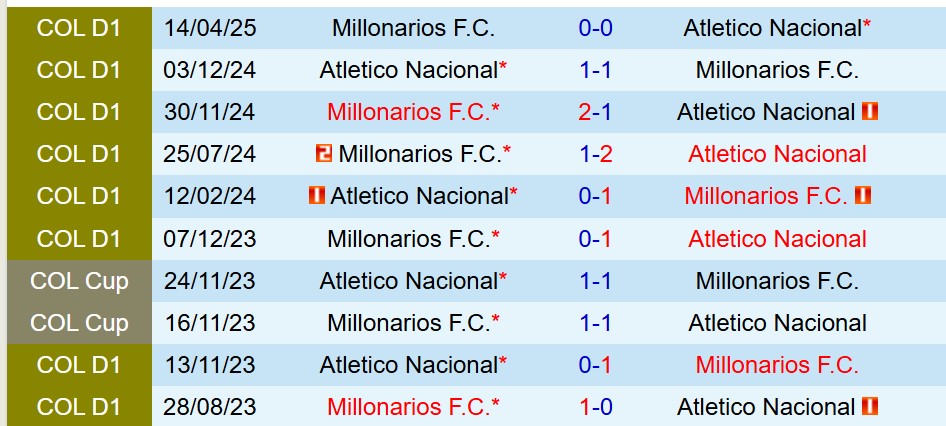Click COL D1 league label for 13/11/23
Screen dimensions: 946x426
79,365
